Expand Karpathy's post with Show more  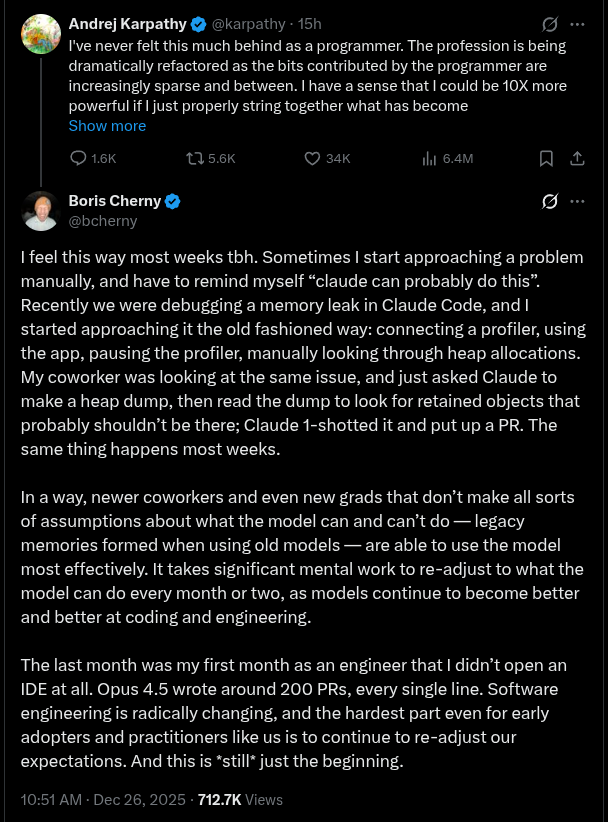(107, 126)
